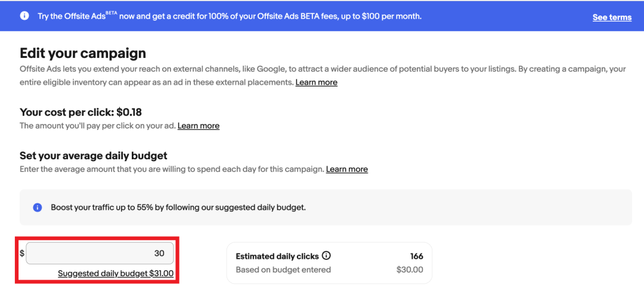Open Learn more after the campaign description
Screen dimensions: 644x294
coord(316,82)
